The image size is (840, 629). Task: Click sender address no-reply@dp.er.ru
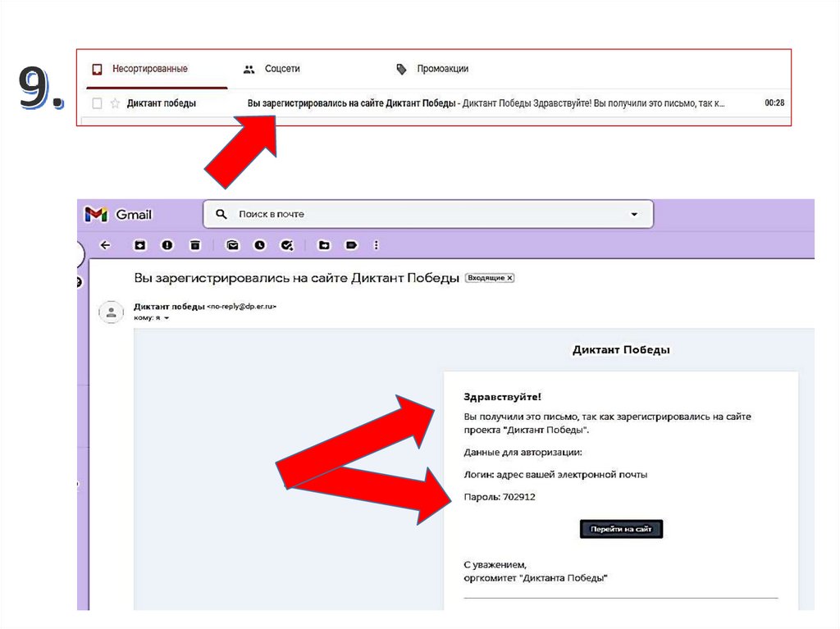[x=242, y=307]
